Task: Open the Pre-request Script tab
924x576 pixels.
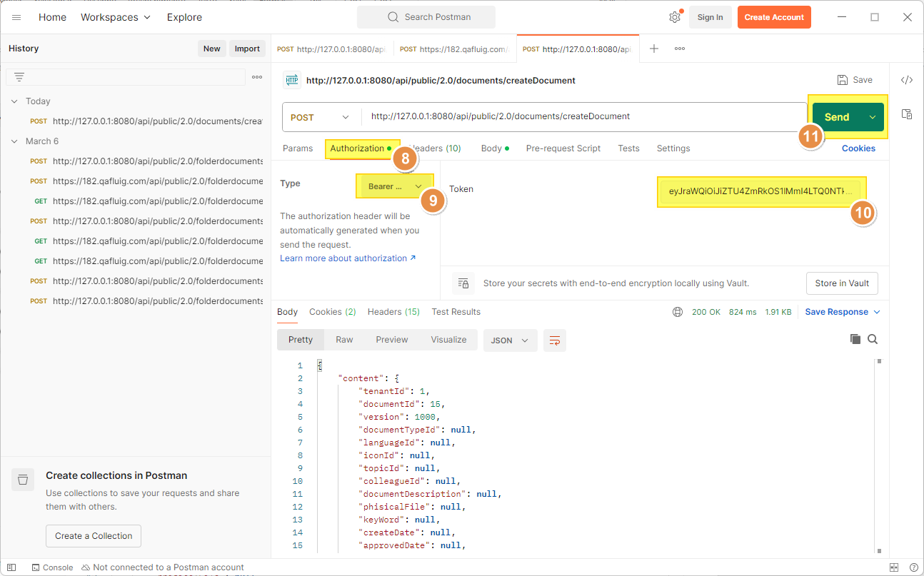Action: [x=563, y=148]
